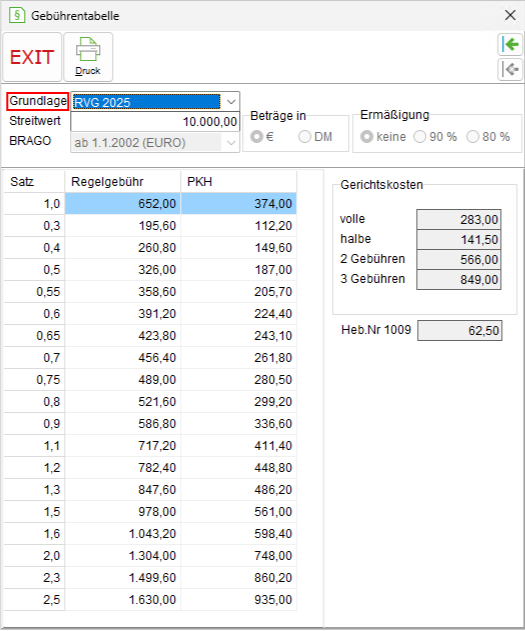Select the 2,5 rate row fee 1.630,00

[x=150, y=600]
